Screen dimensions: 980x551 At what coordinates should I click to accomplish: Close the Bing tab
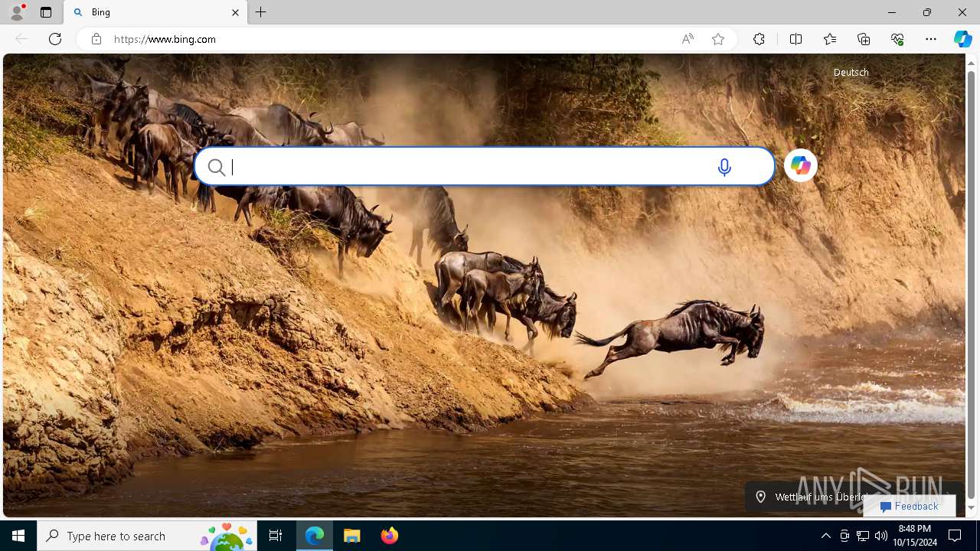235,12
